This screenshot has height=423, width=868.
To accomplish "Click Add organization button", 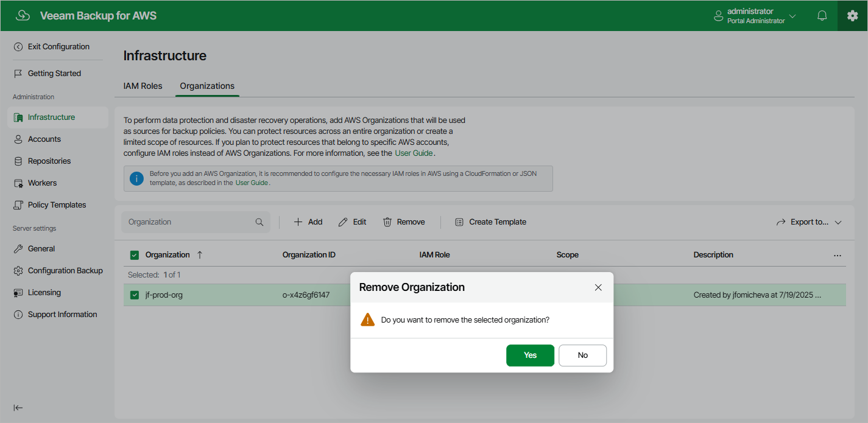I will (308, 222).
